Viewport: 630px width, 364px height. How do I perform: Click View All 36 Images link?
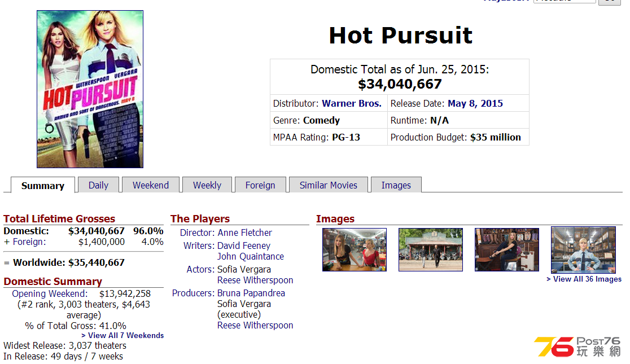click(584, 279)
